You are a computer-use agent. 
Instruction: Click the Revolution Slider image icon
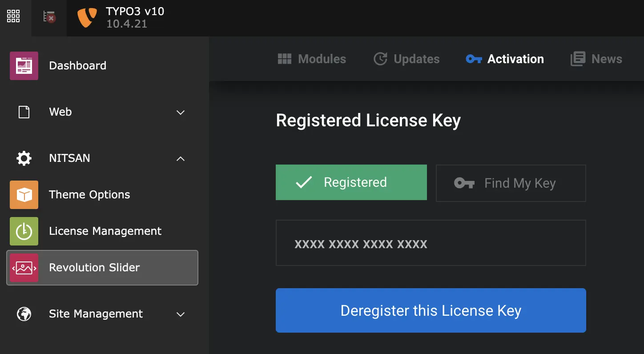pos(24,268)
